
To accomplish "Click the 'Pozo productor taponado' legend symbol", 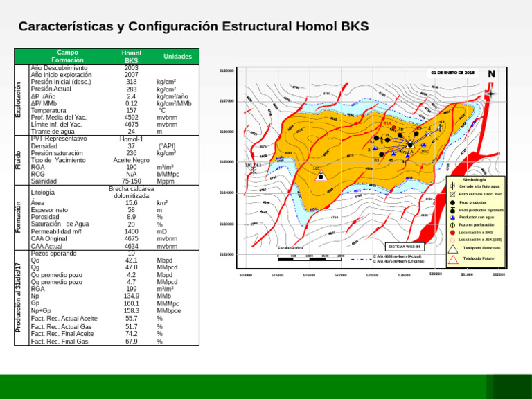I will [x=452, y=210].
